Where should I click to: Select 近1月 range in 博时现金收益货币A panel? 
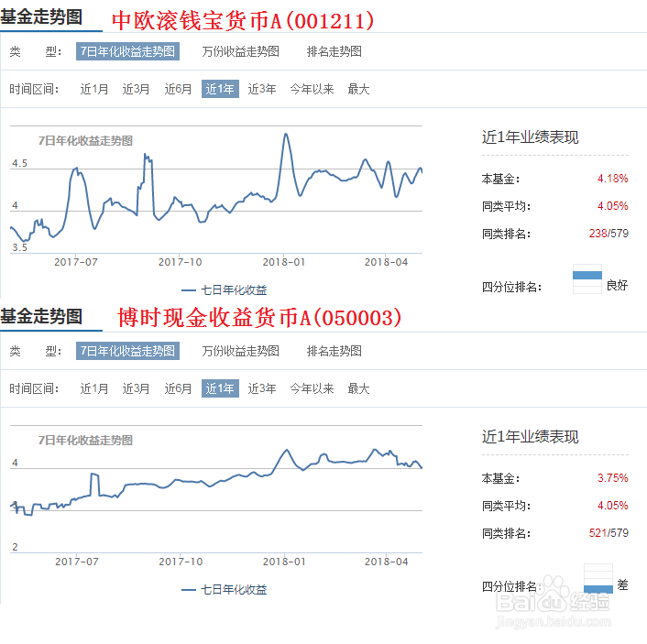pyautogui.click(x=94, y=388)
